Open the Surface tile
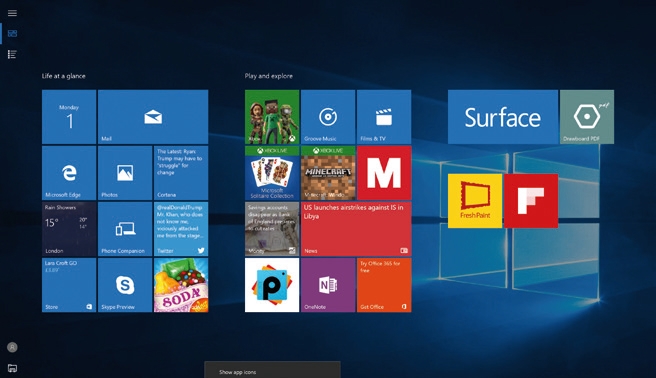Viewport: 656px width, 378px height. click(503, 117)
